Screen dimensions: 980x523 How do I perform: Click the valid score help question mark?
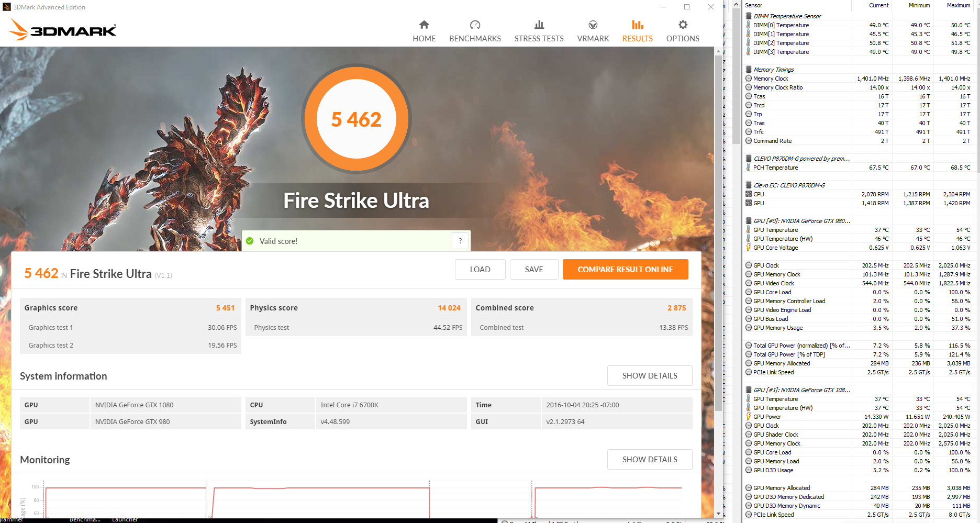pos(460,241)
